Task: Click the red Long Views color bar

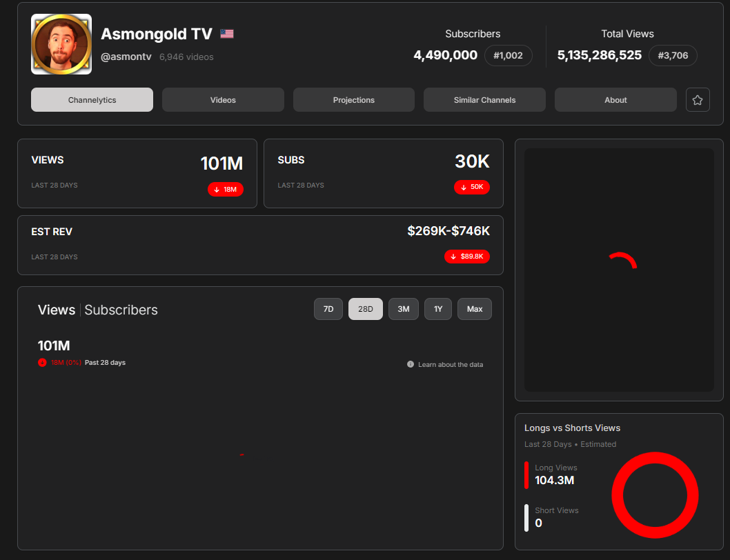Action: (x=526, y=474)
